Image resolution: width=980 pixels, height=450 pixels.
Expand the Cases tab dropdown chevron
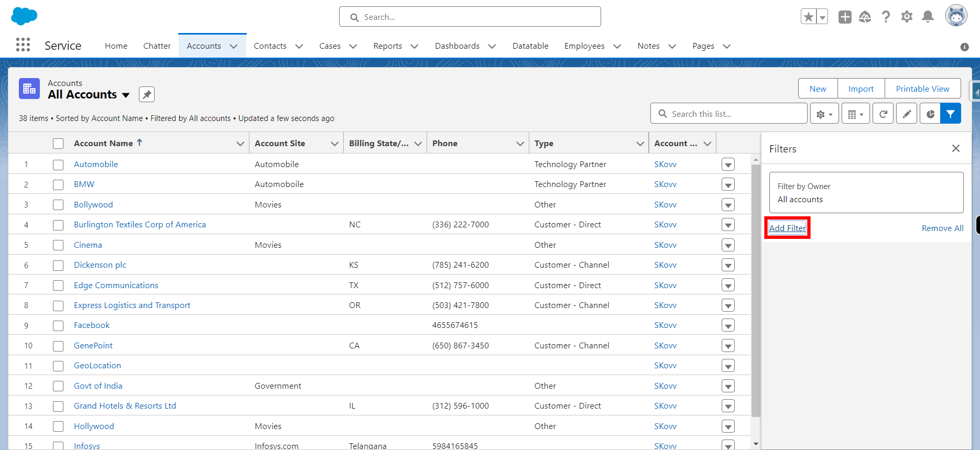[353, 46]
